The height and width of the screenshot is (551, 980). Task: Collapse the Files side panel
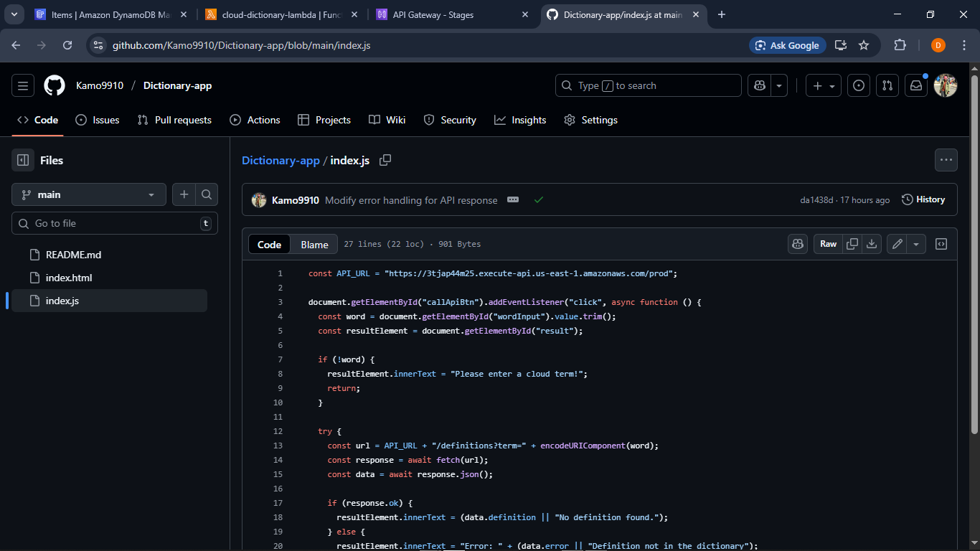22,160
